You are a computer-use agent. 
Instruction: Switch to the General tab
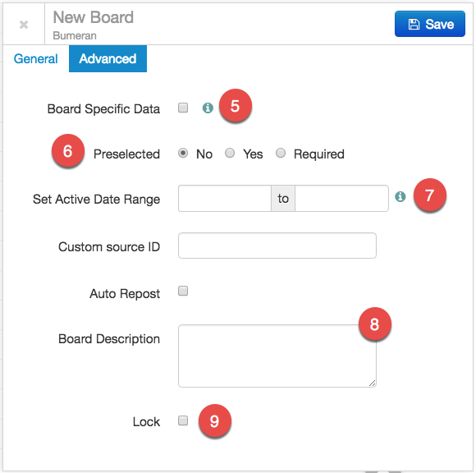(36, 58)
